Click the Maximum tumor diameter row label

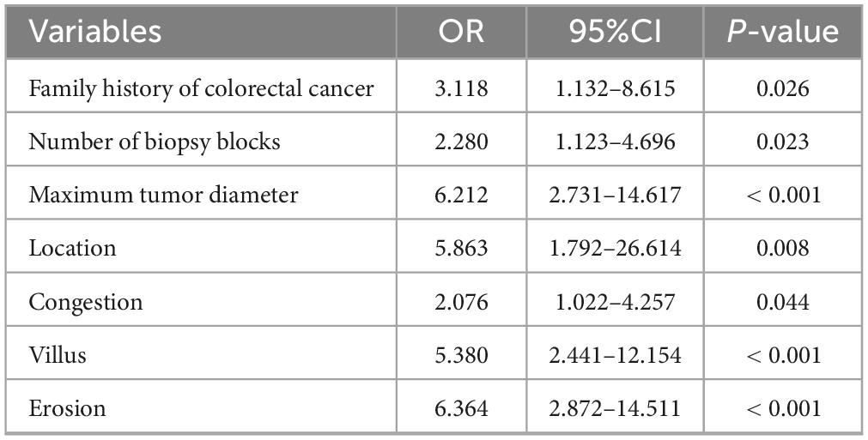coord(163,195)
